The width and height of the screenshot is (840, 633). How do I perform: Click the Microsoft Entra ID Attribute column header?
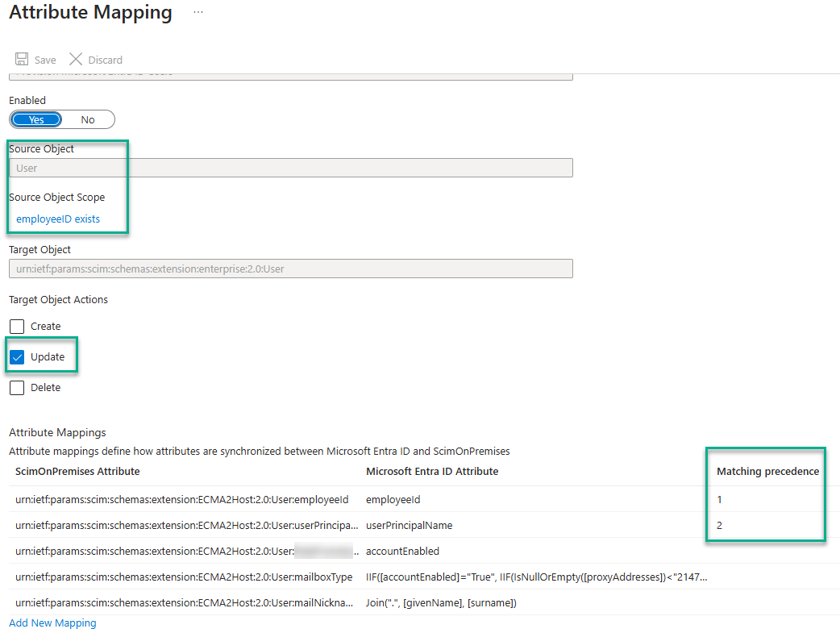tap(432, 472)
